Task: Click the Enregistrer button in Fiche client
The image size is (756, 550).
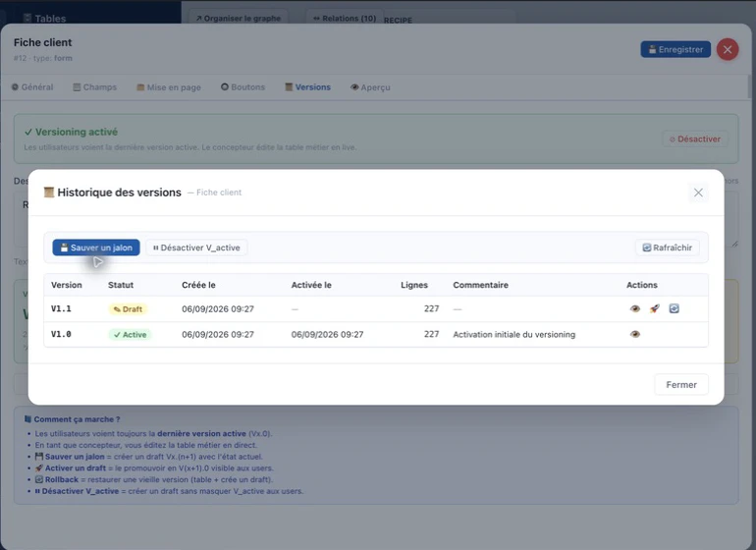Action: pos(675,49)
